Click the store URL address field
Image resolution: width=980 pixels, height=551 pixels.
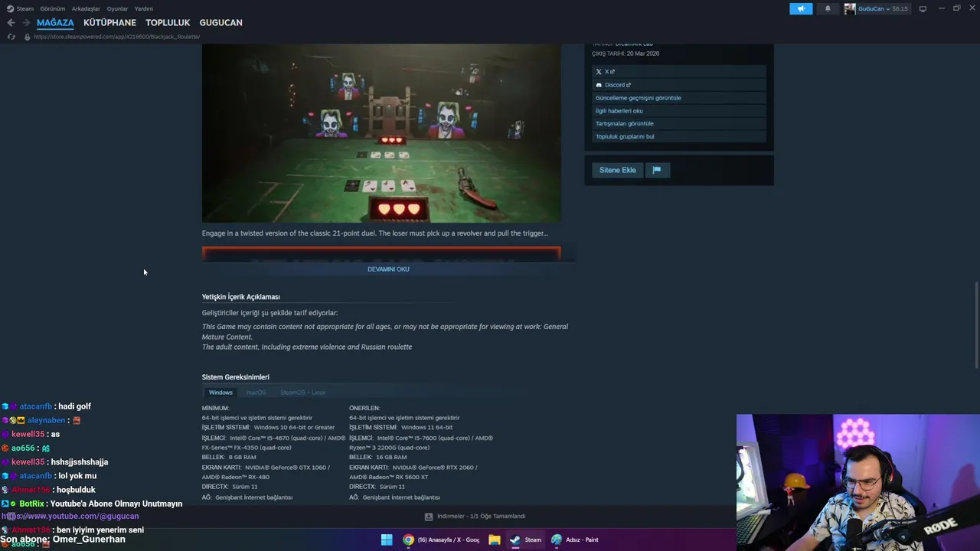(116, 37)
